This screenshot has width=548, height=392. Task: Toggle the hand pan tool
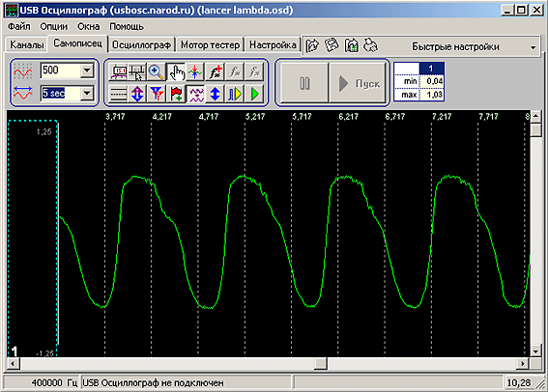point(176,71)
